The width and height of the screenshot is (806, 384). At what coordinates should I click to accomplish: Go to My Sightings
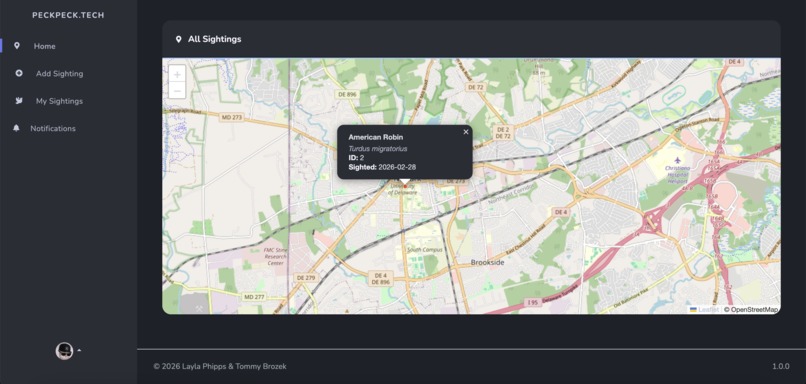(59, 101)
